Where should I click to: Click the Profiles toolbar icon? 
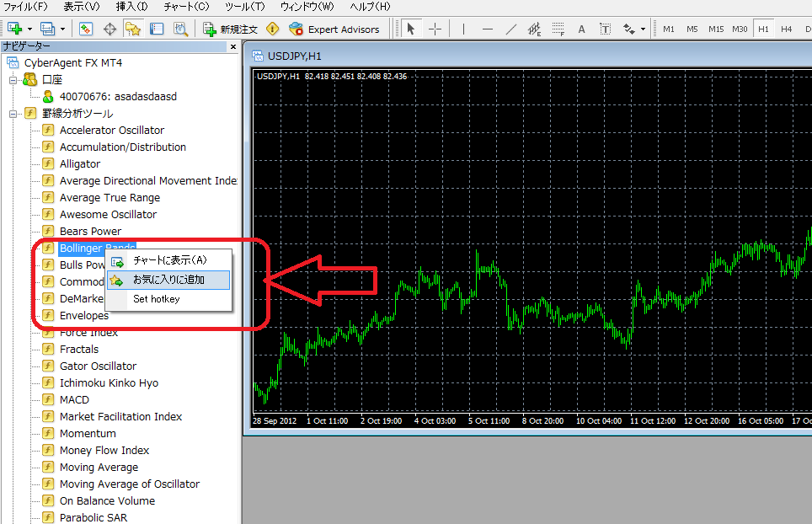click(x=48, y=29)
